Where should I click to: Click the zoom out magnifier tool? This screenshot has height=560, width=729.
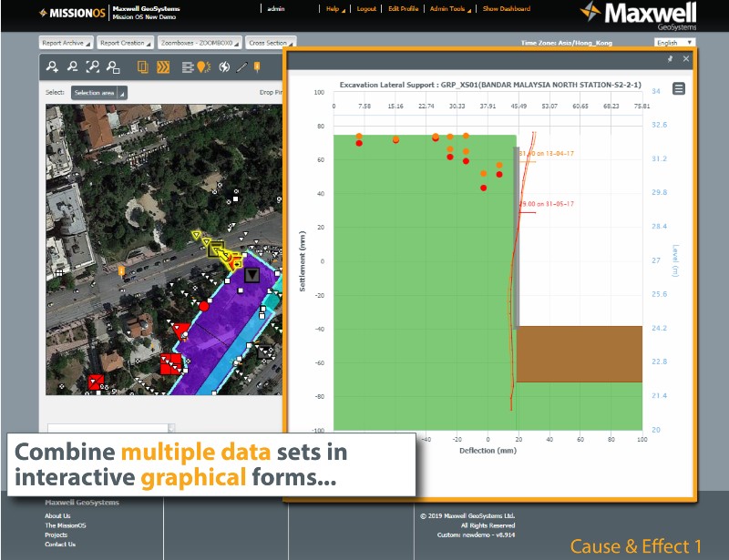click(73, 66)
